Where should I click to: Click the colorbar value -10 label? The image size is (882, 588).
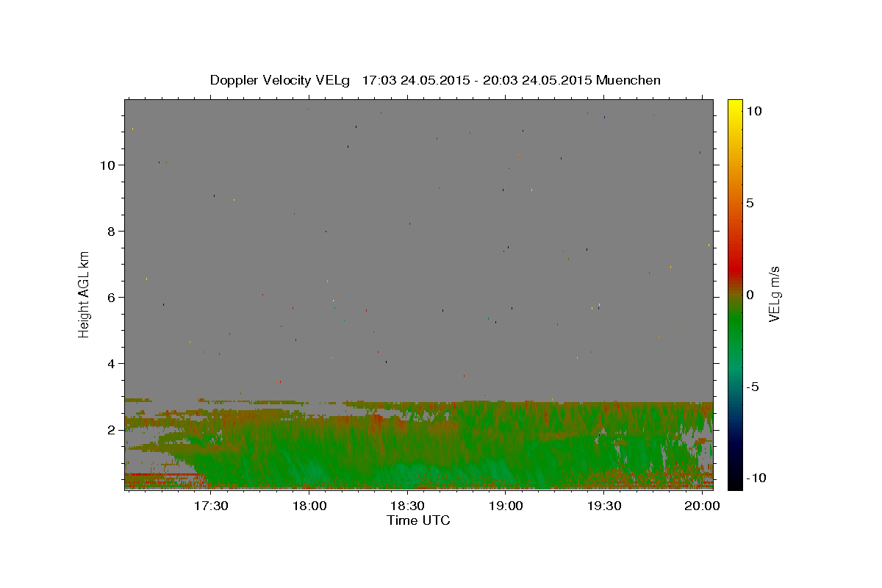(x=756, y=478)
